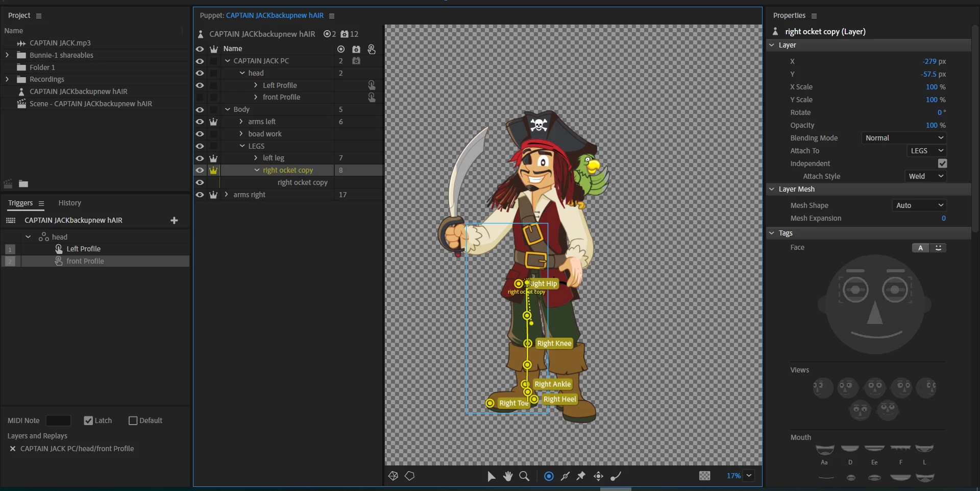Screen dimensions: 980x491
Task: Open the Attach To LEGS dropdown
Action: point(926,151)
